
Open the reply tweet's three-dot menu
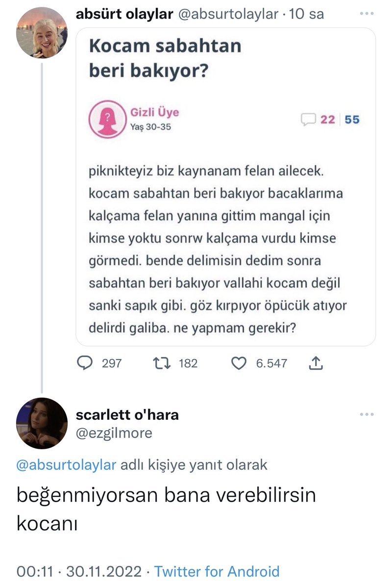point(367,415)
